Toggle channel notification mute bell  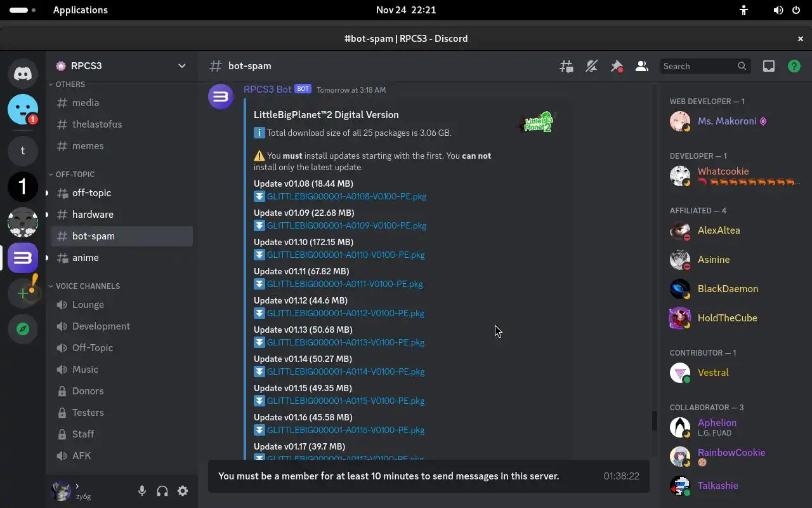(x=592, y=66)
